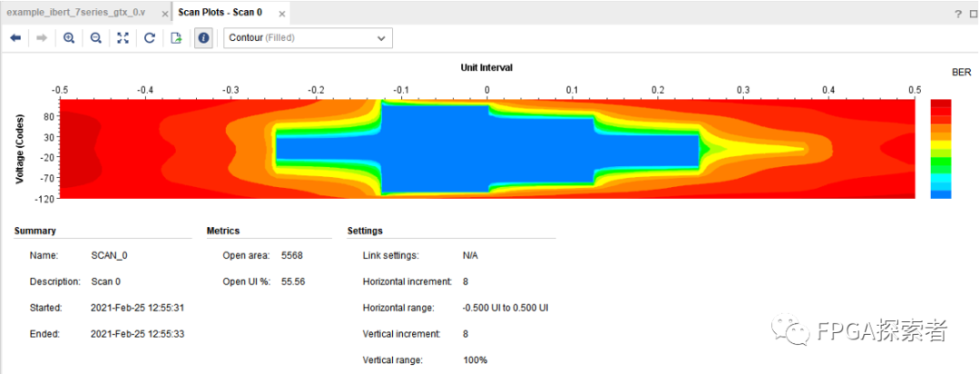Maximize the panel with the square icon
The image size is (980, 374).
[973, 15]
